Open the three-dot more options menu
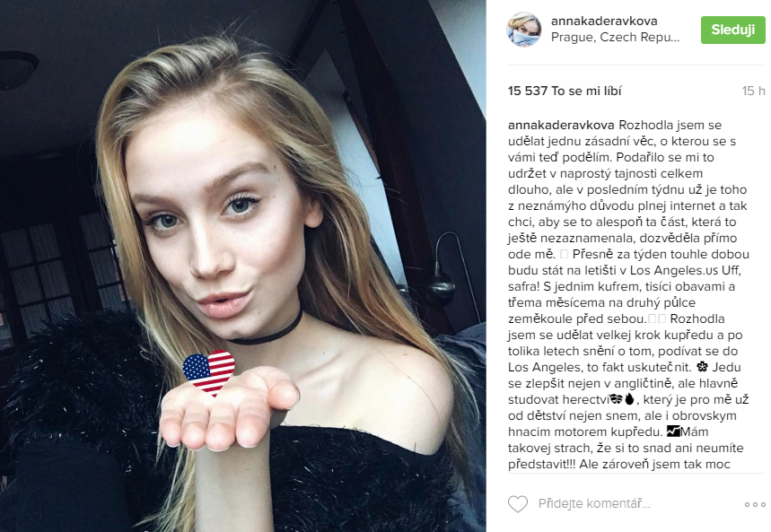 point(755,504)
